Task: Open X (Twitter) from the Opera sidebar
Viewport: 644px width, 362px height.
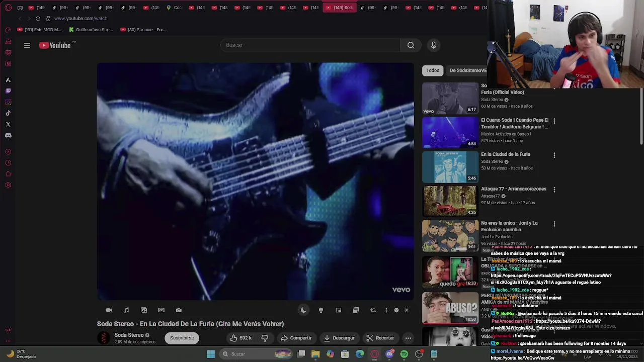Action: 8,124
